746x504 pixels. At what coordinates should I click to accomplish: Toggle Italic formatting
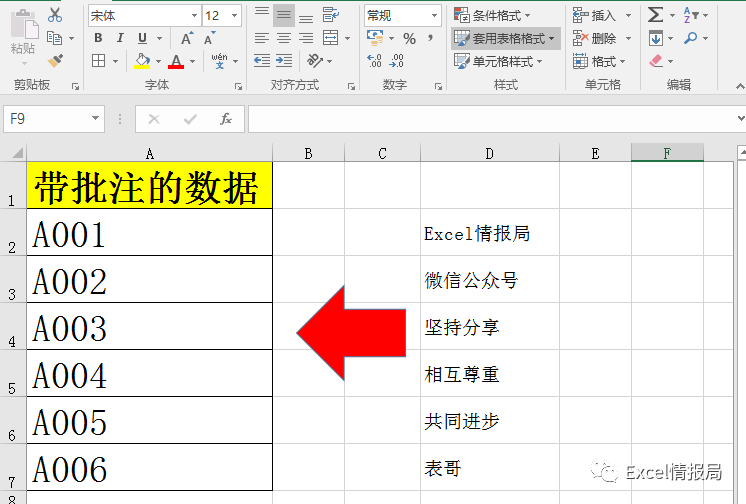pos(120,38)
